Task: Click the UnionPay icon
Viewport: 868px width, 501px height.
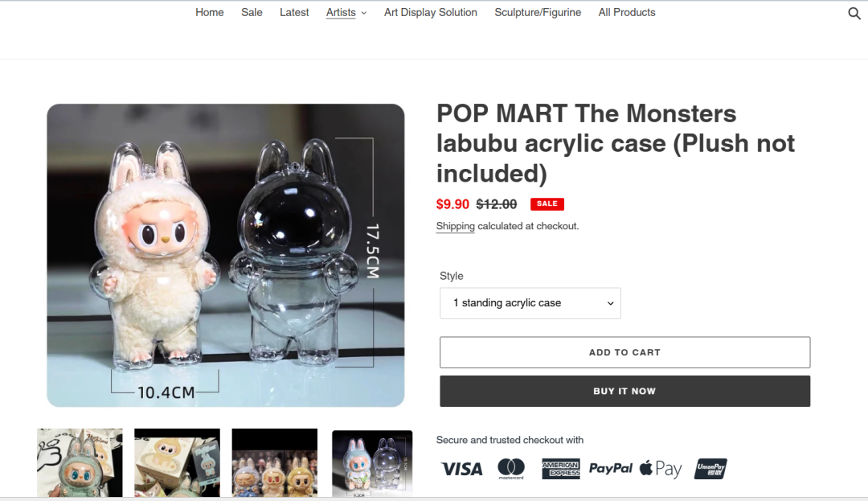Action: pos(710,469)
